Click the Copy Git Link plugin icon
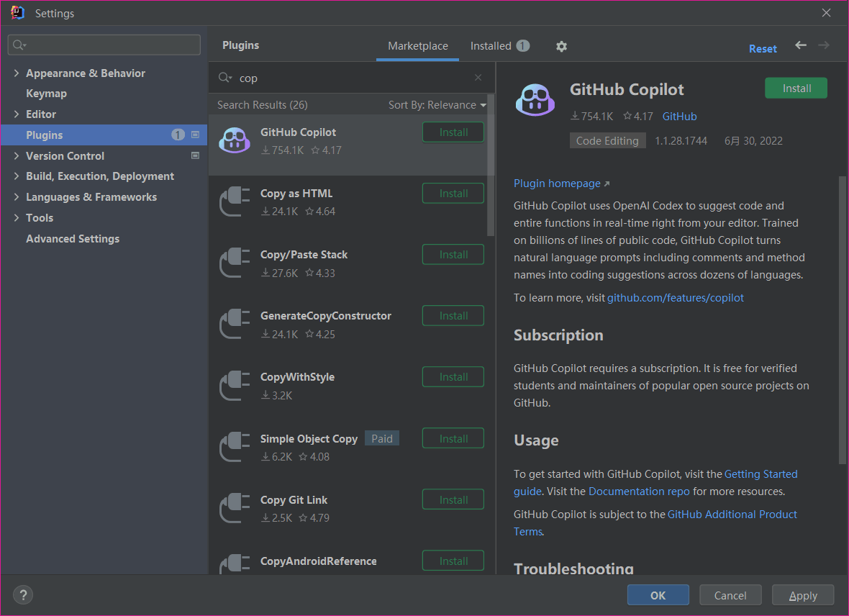Screen dimensions: 849x616 [x=235, y=508]
